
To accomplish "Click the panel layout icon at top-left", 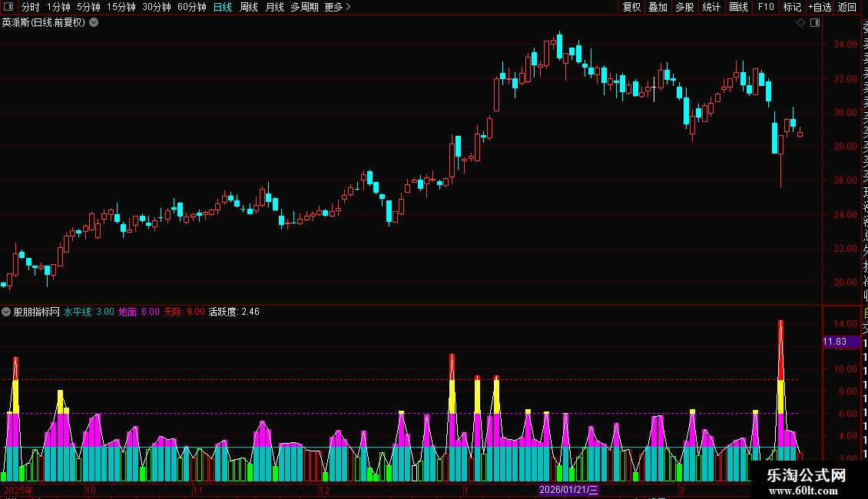I will click(x=8, y=7).
